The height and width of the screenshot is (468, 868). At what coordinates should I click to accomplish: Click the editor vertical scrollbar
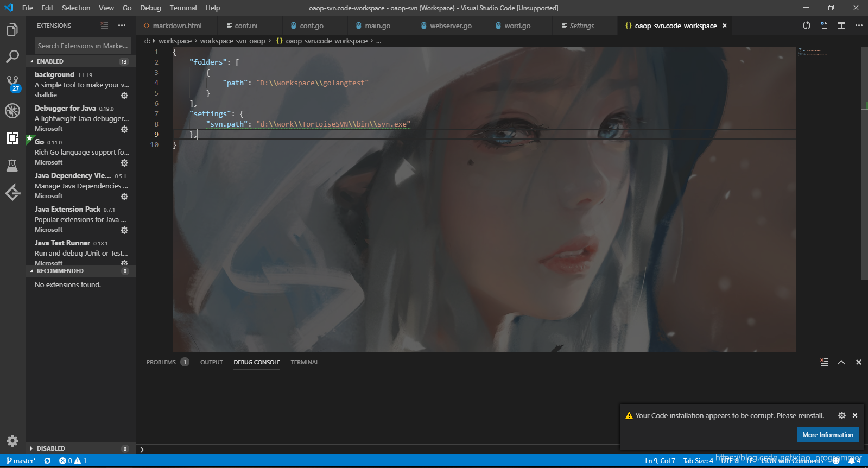click(x=864, y=163)
